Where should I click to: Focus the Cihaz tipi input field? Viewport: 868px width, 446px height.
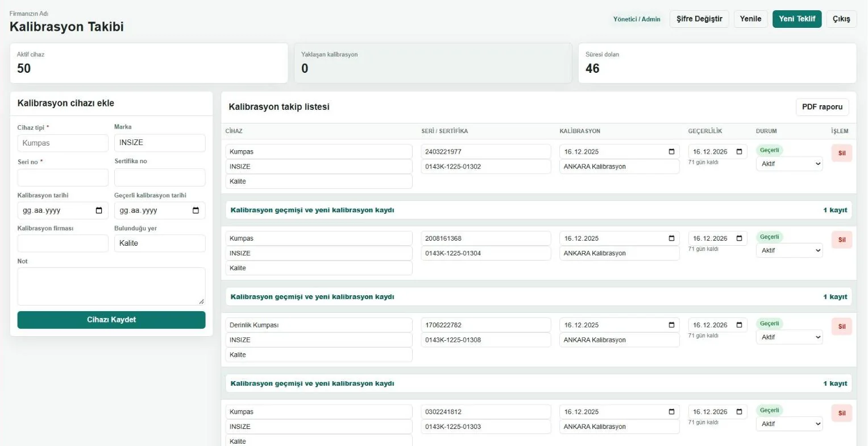click(63, 143)
